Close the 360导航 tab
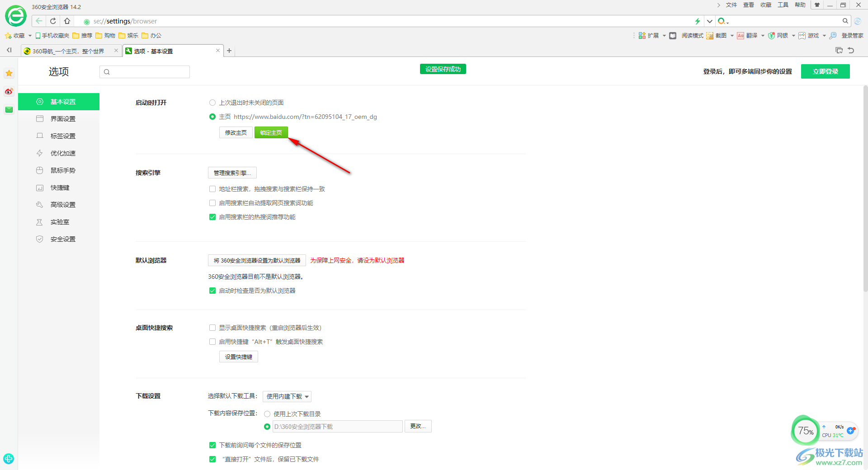This screenshot has width=868, height=470. (116, 51)
